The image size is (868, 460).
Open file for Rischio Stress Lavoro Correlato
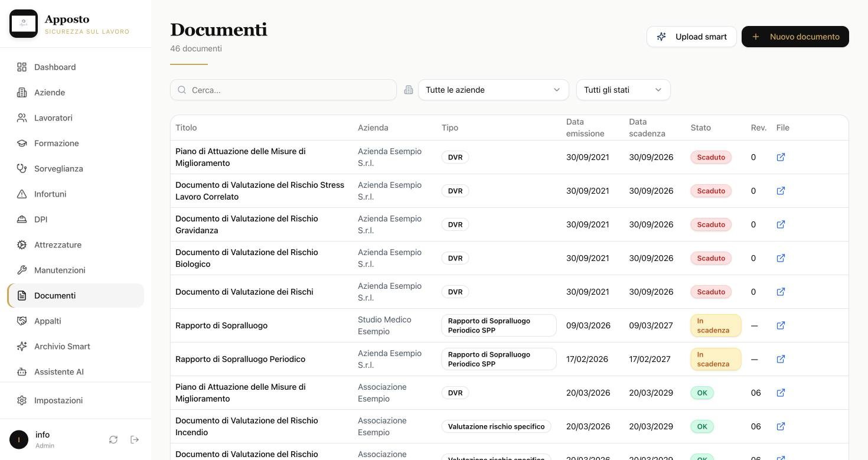(x=781, y=191)
